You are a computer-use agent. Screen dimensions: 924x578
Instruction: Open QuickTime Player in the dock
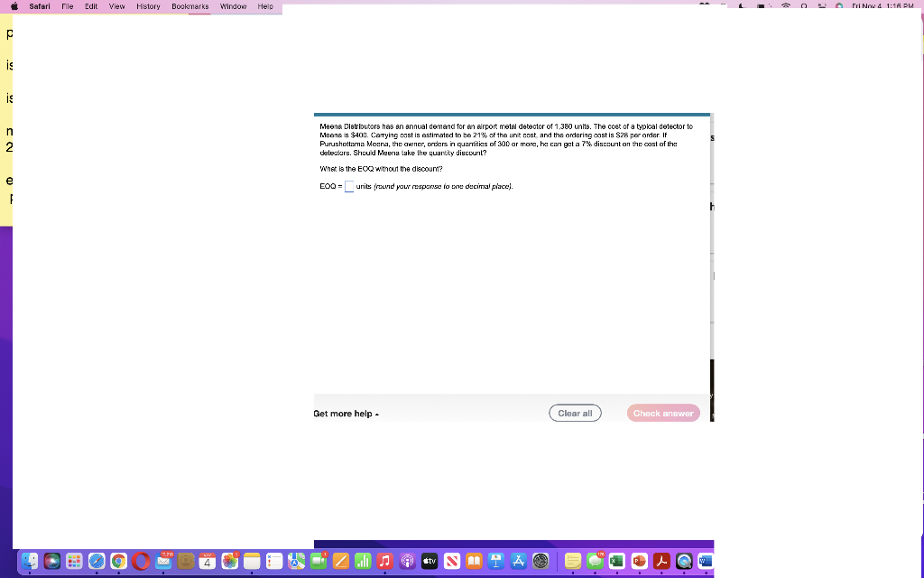click(684, 561)
